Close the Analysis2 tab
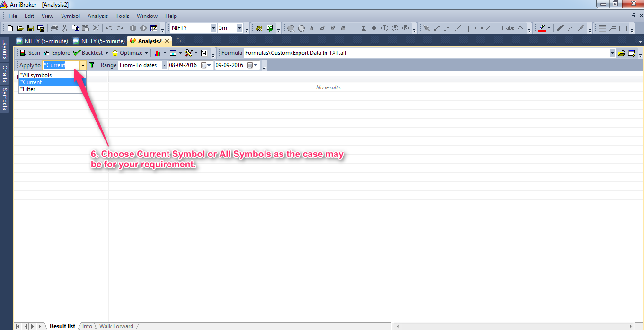The height and width of the screenshot is (330, 644). coord(167,41)
